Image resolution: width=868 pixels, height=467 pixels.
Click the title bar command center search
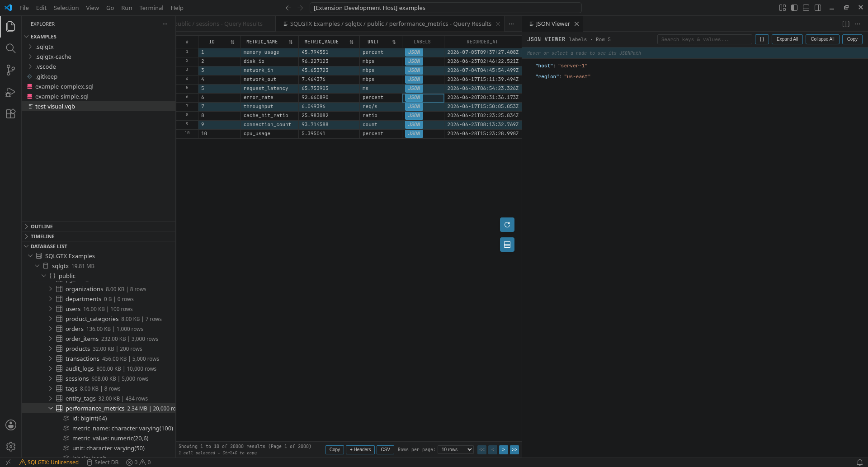click(x=445, y=8)
